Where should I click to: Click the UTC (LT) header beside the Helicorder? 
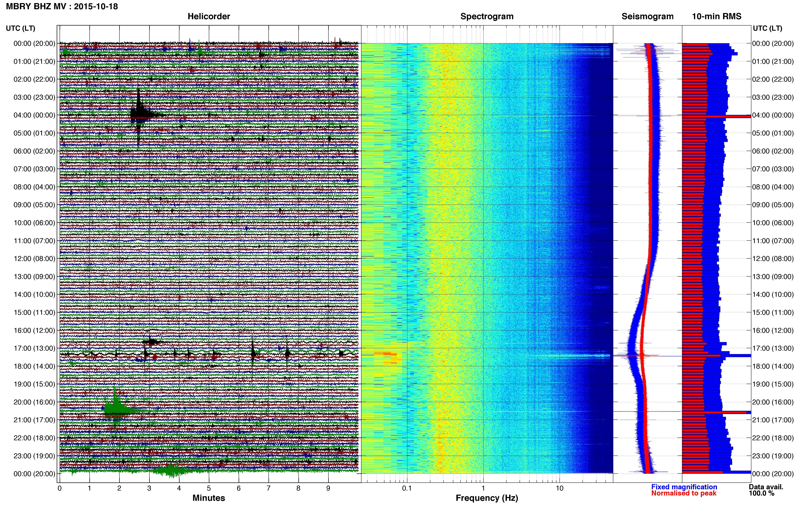[21, 28]
